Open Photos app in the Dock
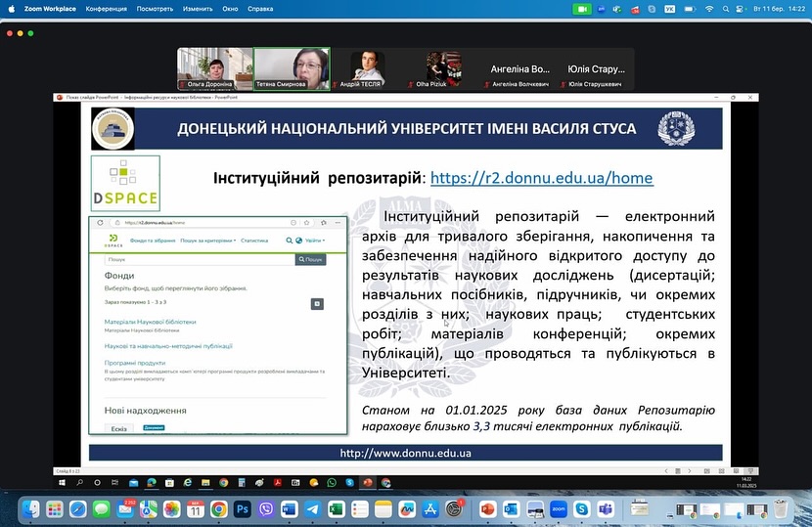The width and height of the screenshot is (812, 527). [x=171, y=509]
